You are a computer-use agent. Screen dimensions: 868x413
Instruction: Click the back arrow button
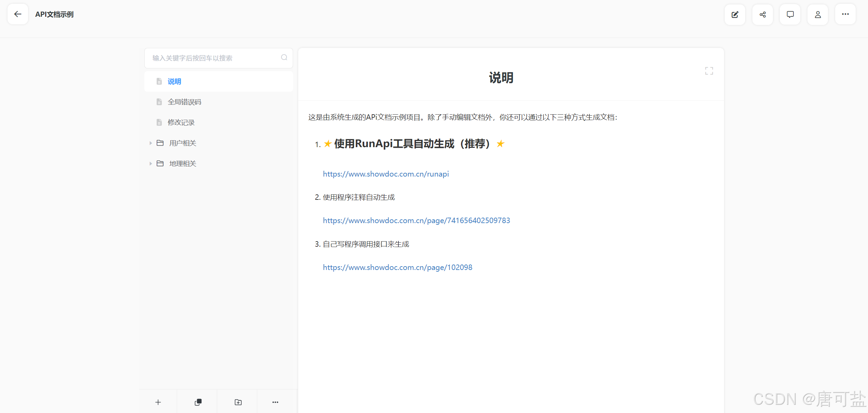pyautogui.click(x=18, y=14)
